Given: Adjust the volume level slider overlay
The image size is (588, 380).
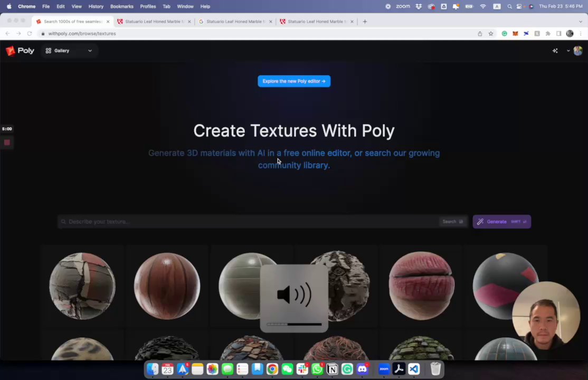Looking at the screenshot, I should tap(294, 324).
